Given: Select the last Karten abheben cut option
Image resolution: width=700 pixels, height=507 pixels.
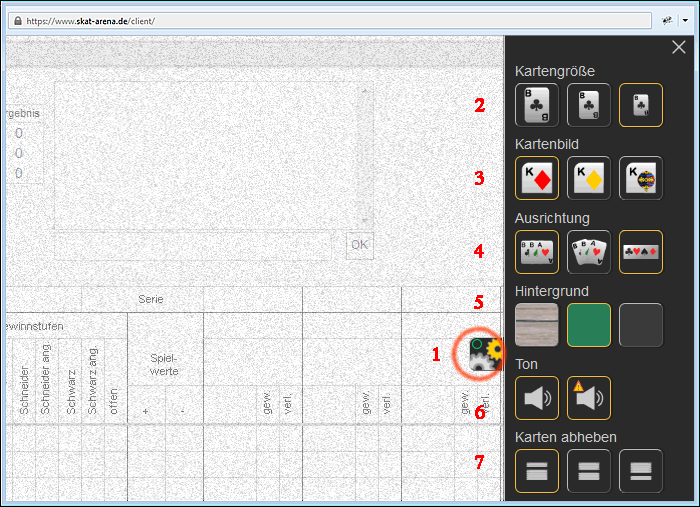Looking at the screenshot, I should click(x=641, y=471).
